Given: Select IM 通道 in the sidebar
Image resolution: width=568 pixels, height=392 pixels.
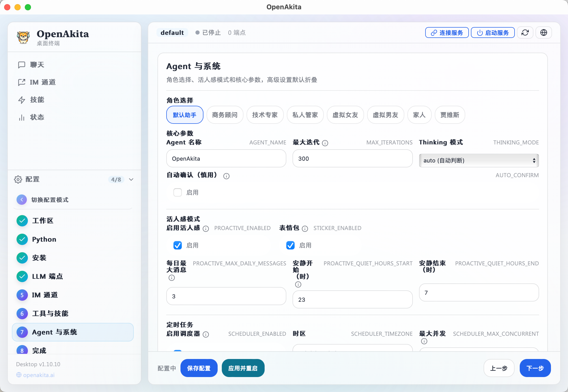Looking at the screenshot, I should click(42, 82).
